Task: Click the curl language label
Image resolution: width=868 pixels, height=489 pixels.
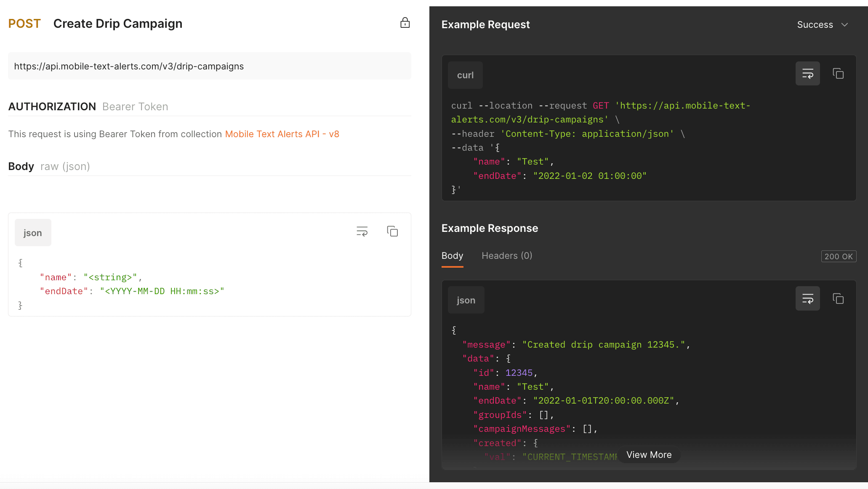Action: click(x=465, y=75)
